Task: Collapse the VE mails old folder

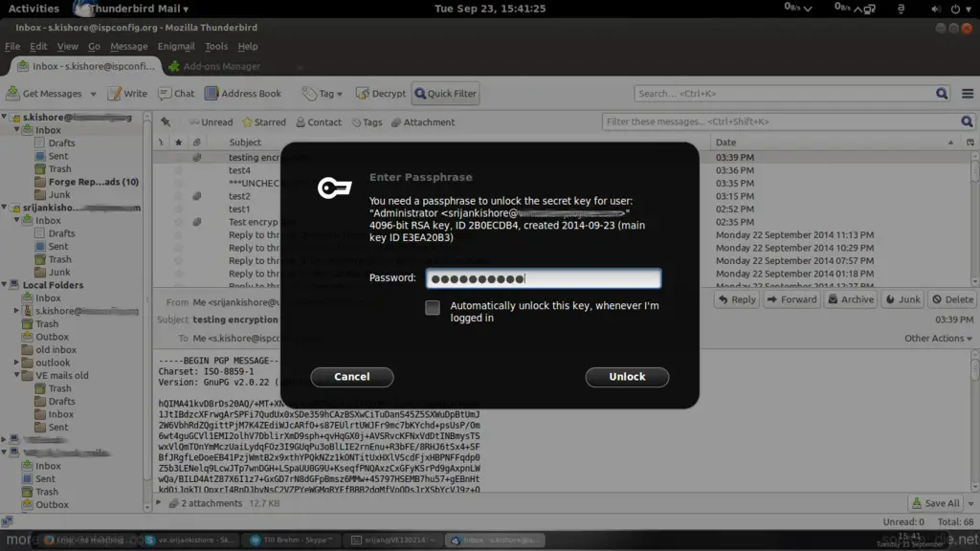Action: [17, 375]
